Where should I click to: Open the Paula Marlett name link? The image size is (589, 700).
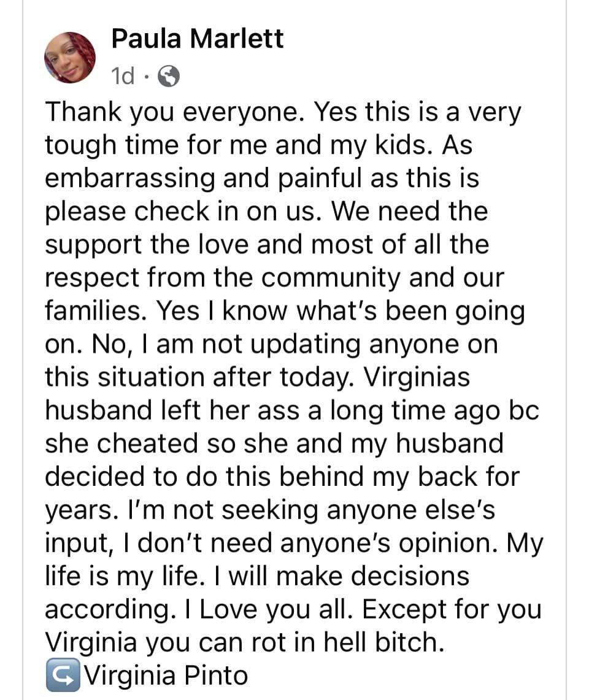(198, 39)
